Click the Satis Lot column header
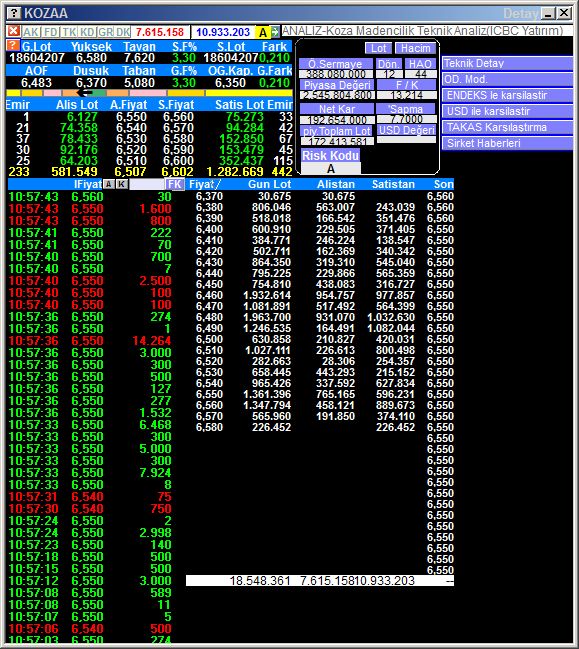579x649 pixels. 240,105
